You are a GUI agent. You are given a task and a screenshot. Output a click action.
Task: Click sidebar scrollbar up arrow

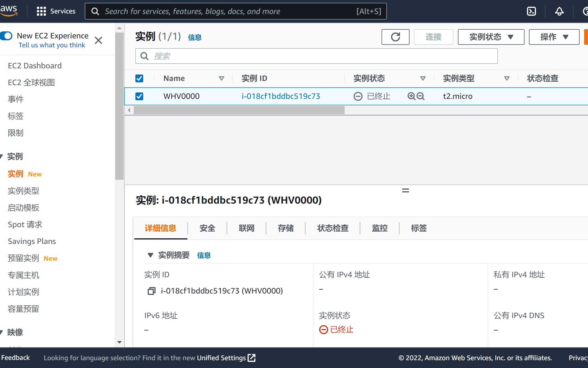point(119,28)
